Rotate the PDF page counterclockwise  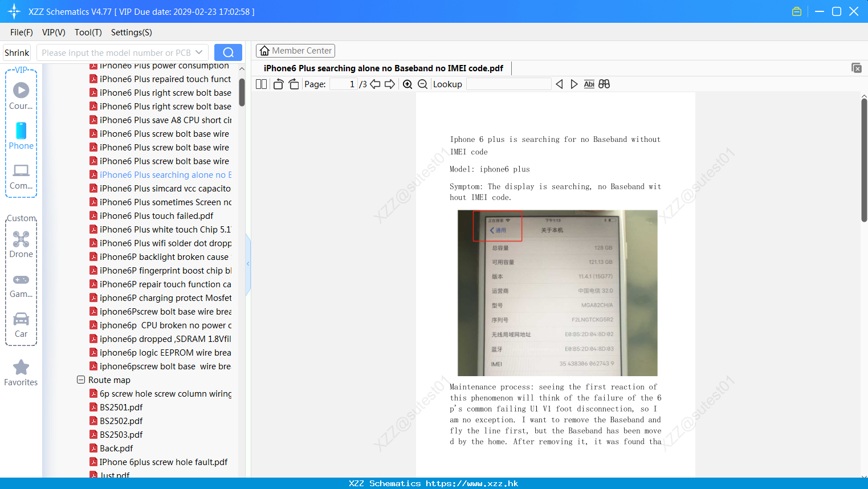pos(278,84)
